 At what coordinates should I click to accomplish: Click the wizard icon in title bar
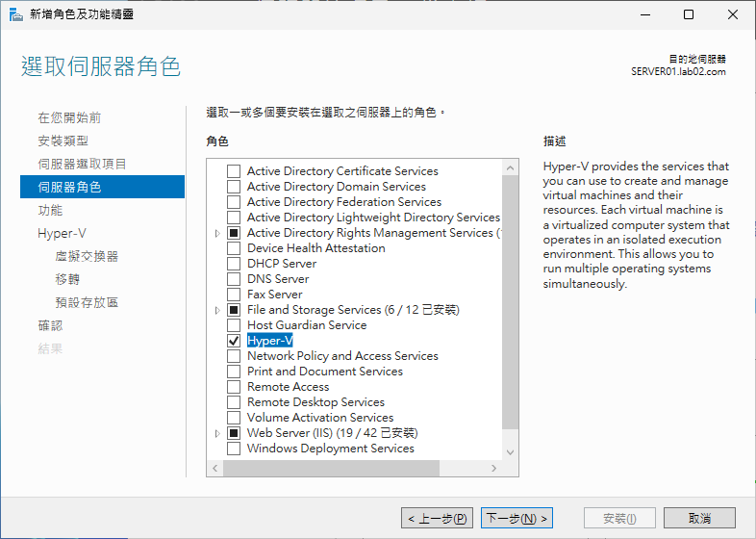pos(16,14)
